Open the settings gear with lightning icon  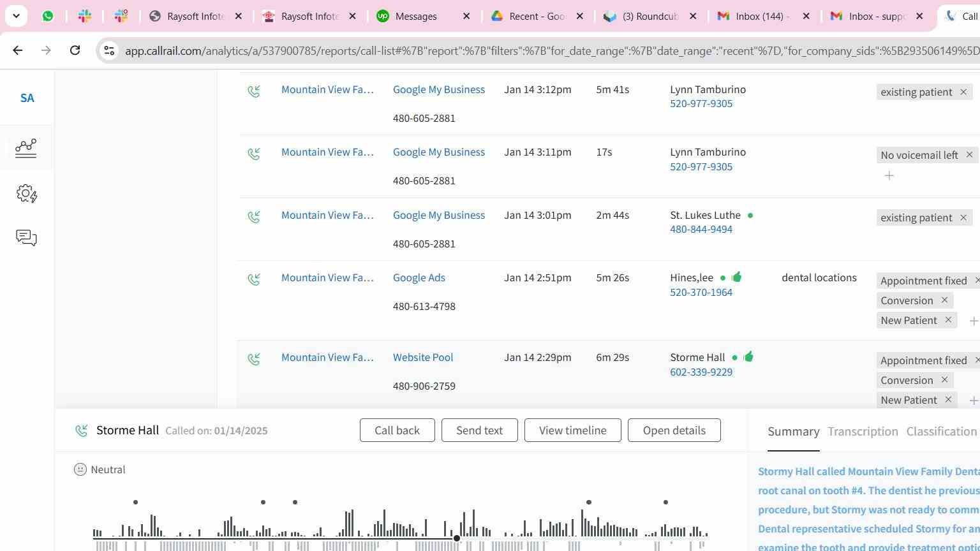pyautogui.click(x=27, y=194)
